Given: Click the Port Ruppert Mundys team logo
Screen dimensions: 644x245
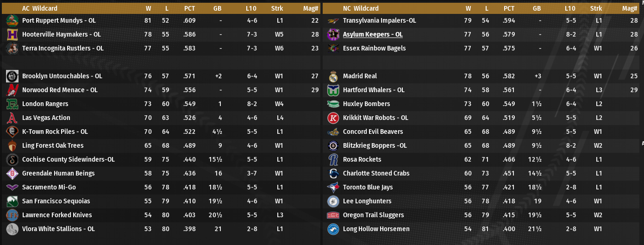Looking at the screenshot, I should pyautogui.click(x=13, y=20).
